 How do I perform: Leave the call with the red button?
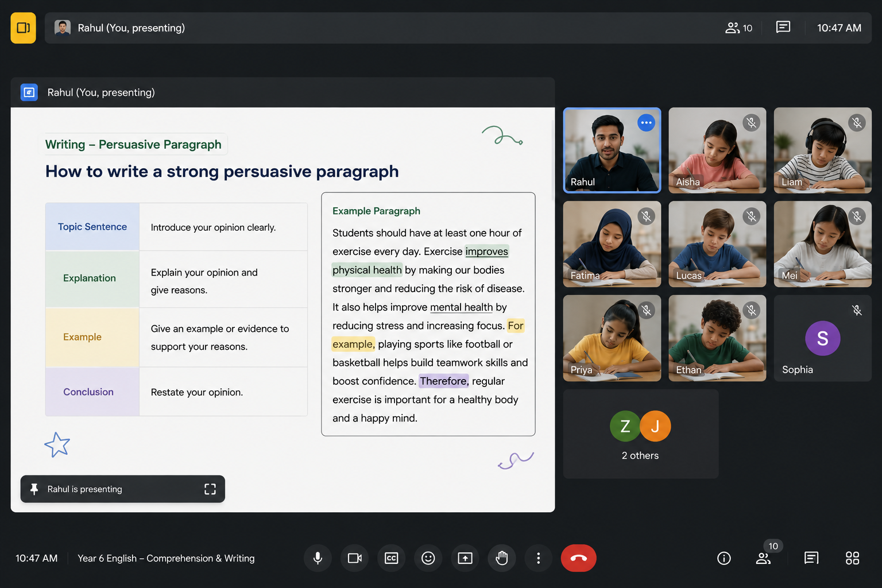coord(578,558)
